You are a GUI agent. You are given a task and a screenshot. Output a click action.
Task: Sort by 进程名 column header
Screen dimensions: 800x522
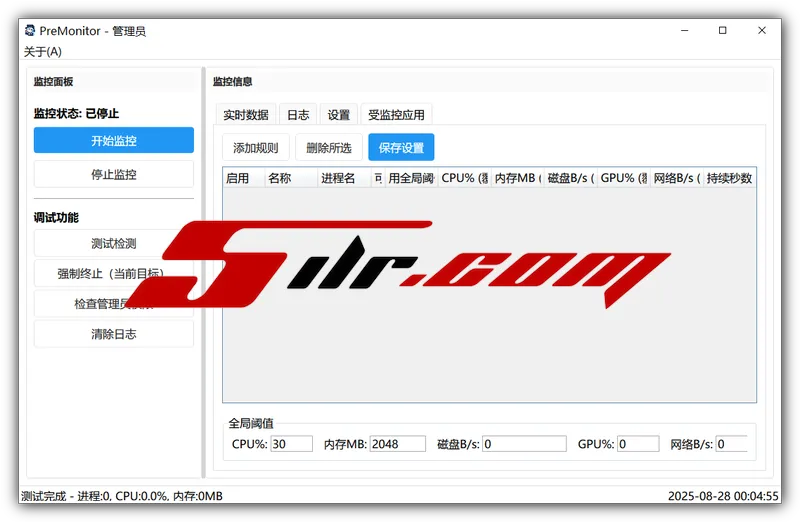(x=344, y=178)
